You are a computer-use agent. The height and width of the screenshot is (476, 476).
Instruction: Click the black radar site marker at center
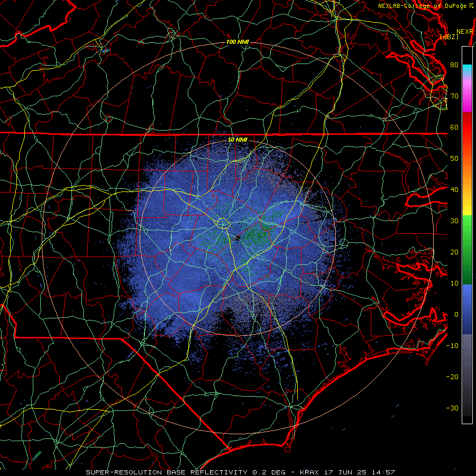238,239
